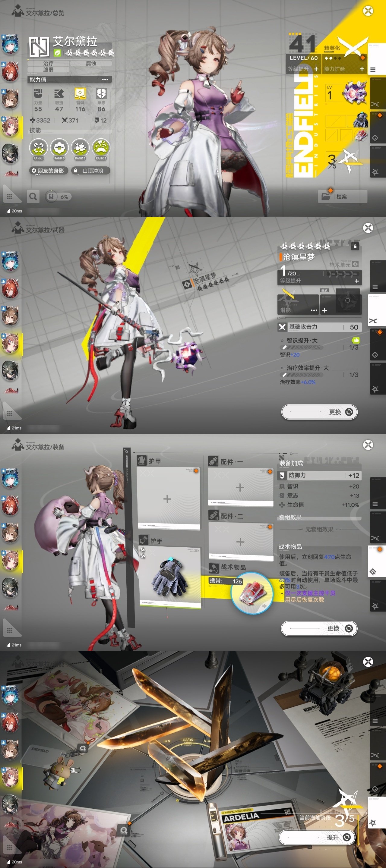Toggle the lock icon on 沧溟星梦 weapon

click(x=355, y=246)
